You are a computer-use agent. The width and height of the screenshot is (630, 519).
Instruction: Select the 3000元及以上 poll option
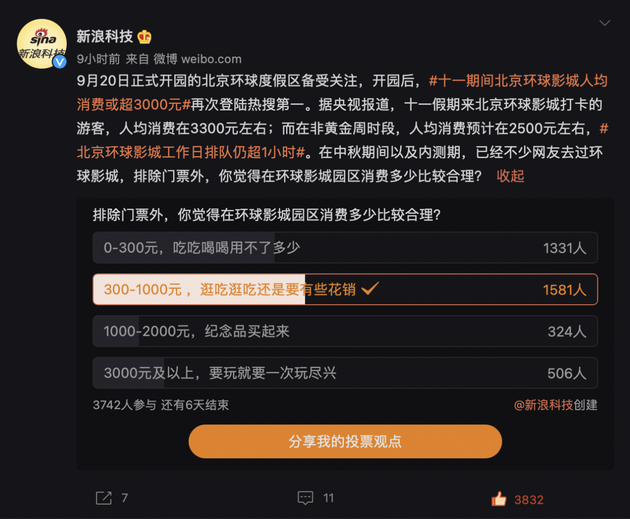coord(344,373)
